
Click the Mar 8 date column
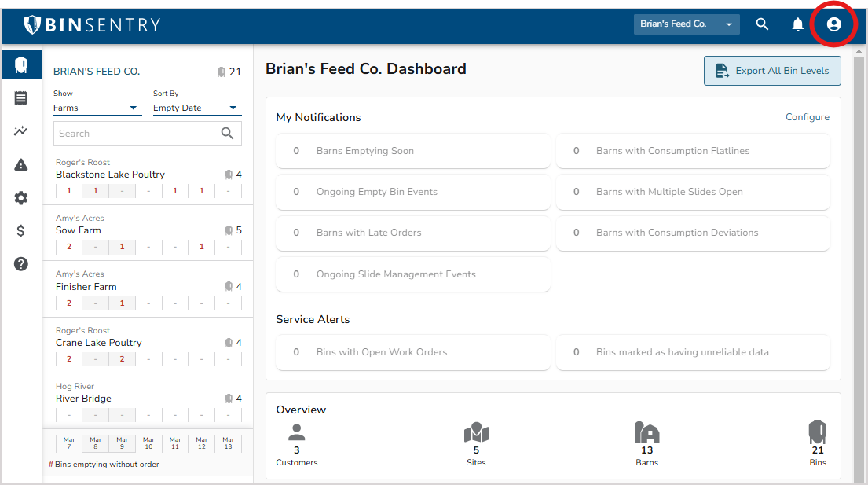pyautogui.click(x=96, y=443)
